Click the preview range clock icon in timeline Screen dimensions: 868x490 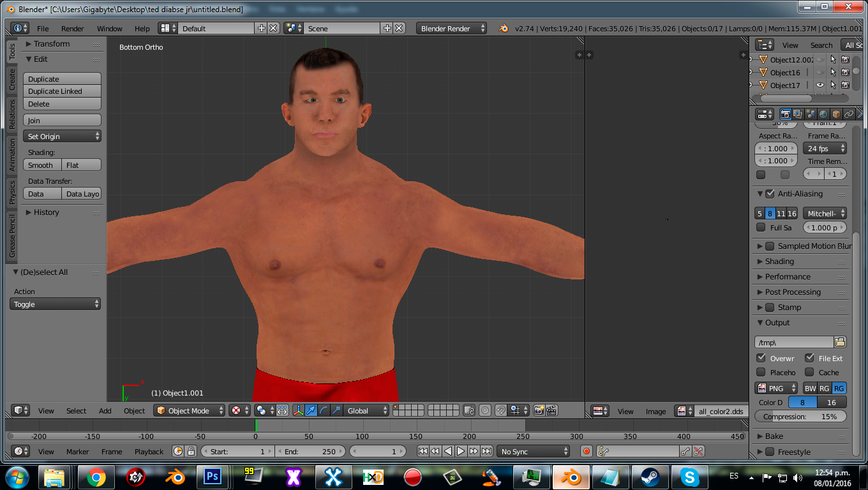pos(178,451)
